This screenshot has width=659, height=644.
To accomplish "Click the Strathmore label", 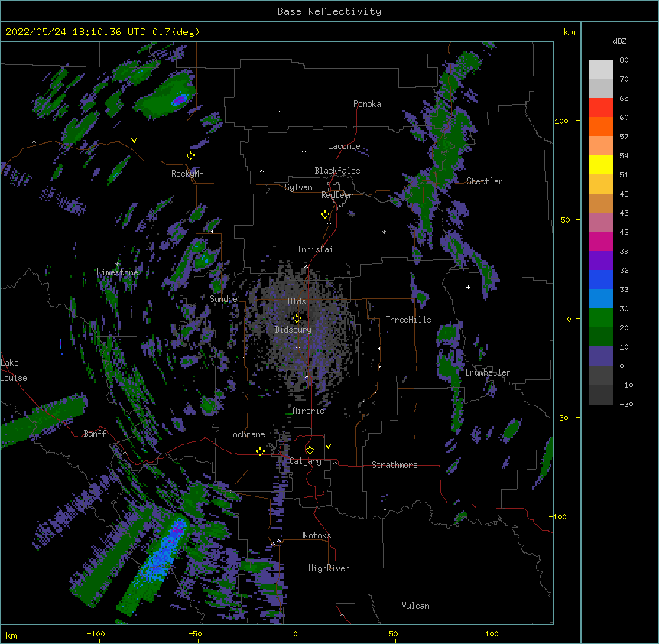I will [x=394, y=465].
